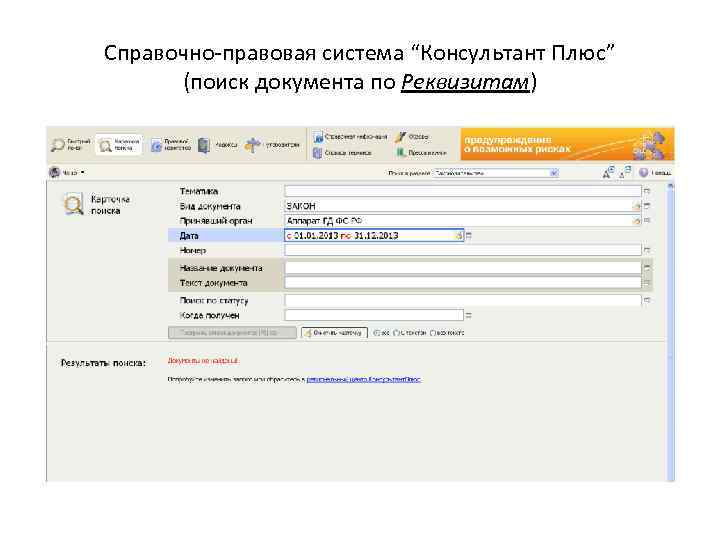Click the large Карточка поиска magnifier icon
The height and width of the screenshot is (540, 720).
pos(73,204)
